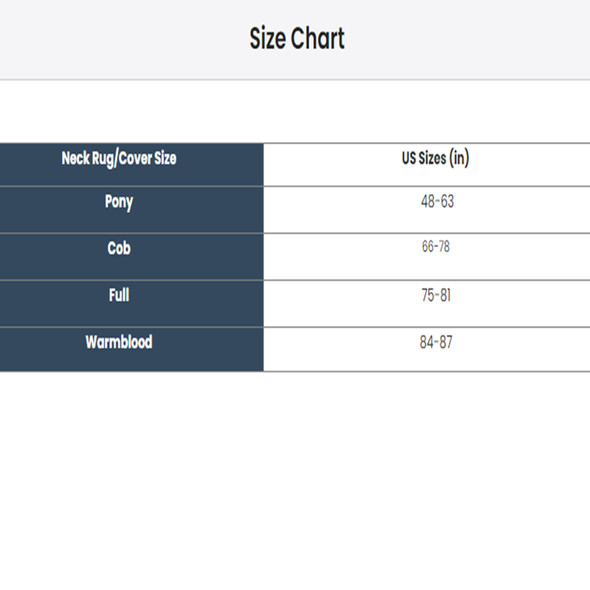Click the Cob row label
590x590 pixels.
click(x=119, y=248)
